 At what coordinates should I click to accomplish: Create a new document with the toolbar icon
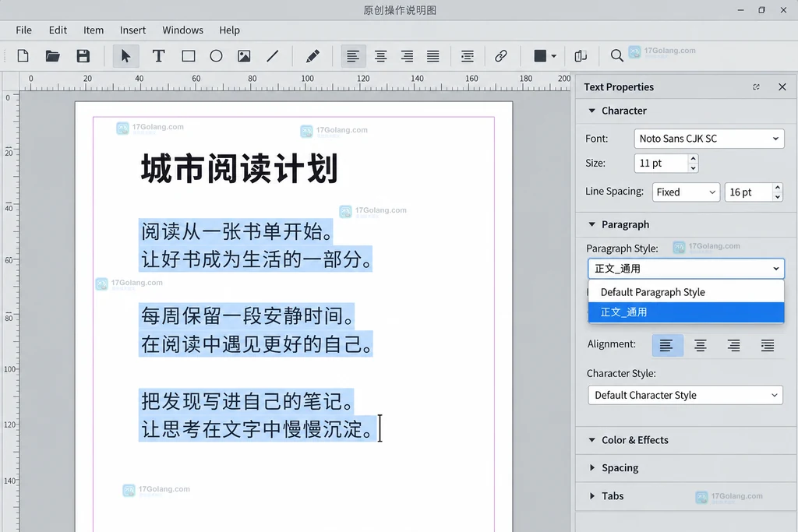pos(23,56)
